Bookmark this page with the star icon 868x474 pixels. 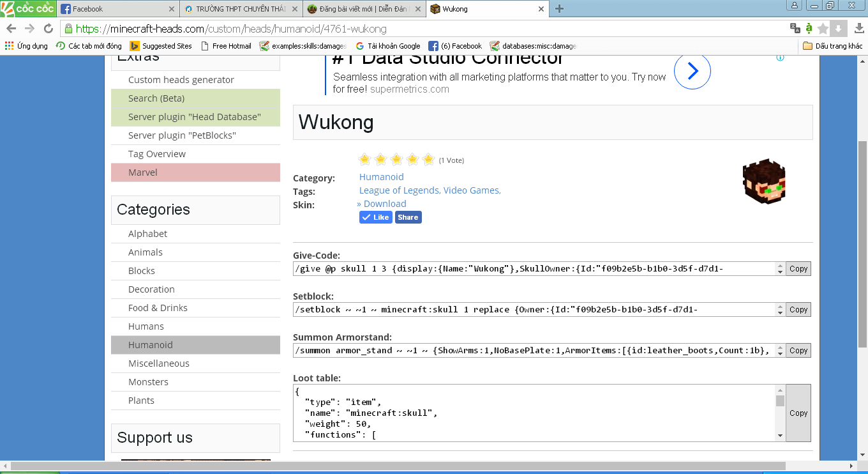(823, 29)
